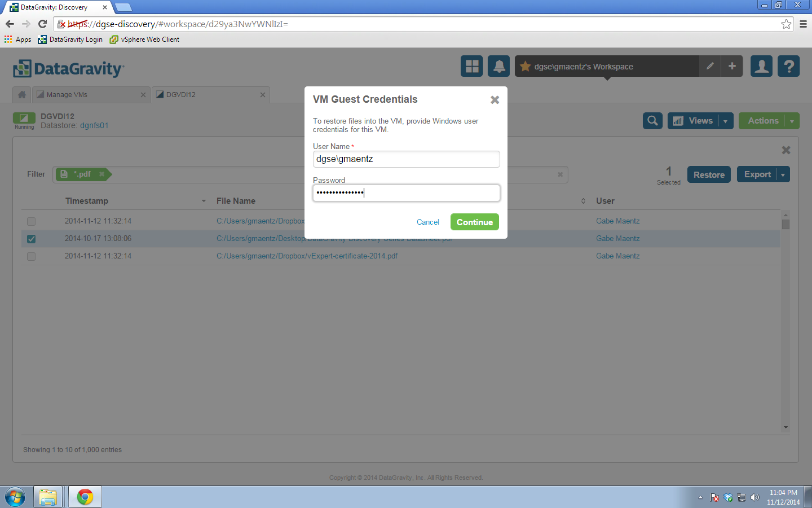
Task: Sort by the Timestamp column arrow
Action: click(203, 201)
